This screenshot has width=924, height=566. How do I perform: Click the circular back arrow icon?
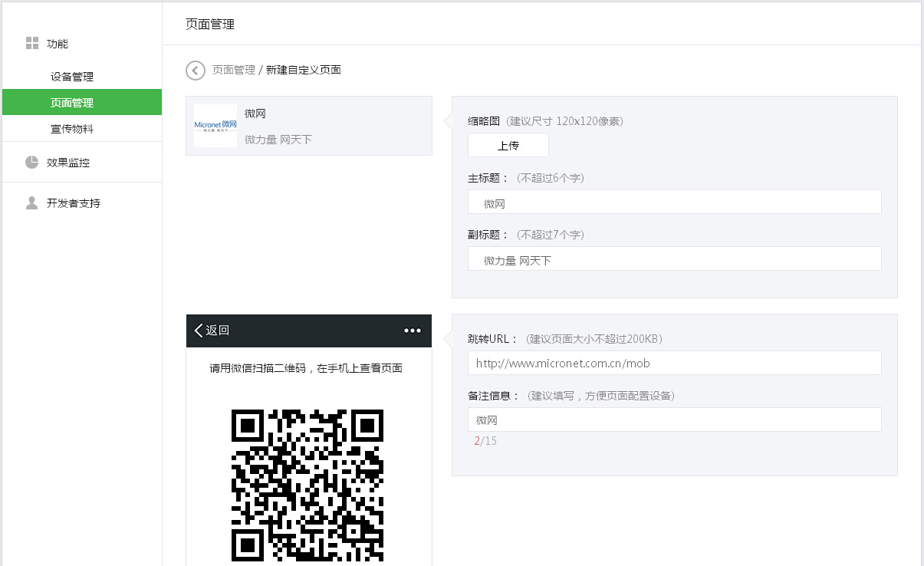point(196,71)
